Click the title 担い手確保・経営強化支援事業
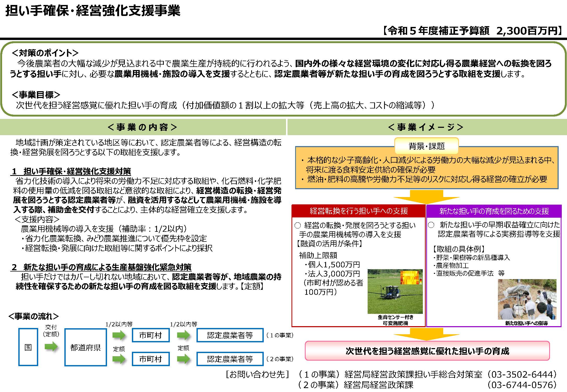The image size is (567, 392). tap(93, 11)
